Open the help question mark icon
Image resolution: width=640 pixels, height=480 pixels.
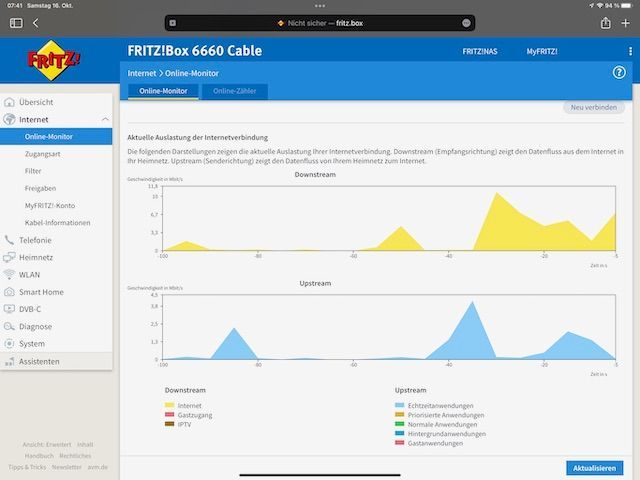[x=619, y=73]
